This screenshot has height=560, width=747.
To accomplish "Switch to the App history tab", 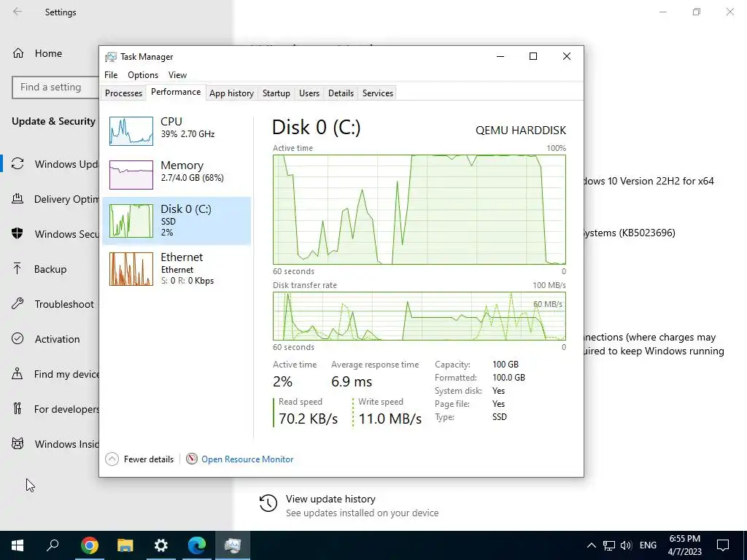I will point(231,93).
